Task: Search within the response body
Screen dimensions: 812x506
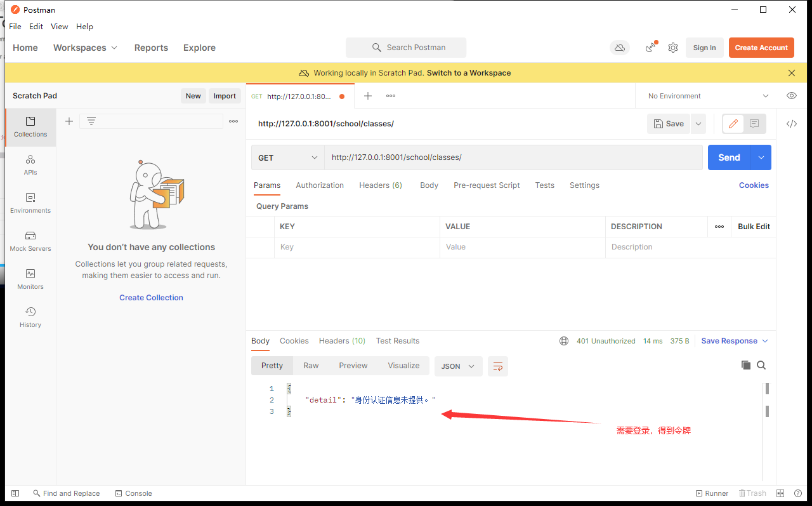Action: click(761, 365)
